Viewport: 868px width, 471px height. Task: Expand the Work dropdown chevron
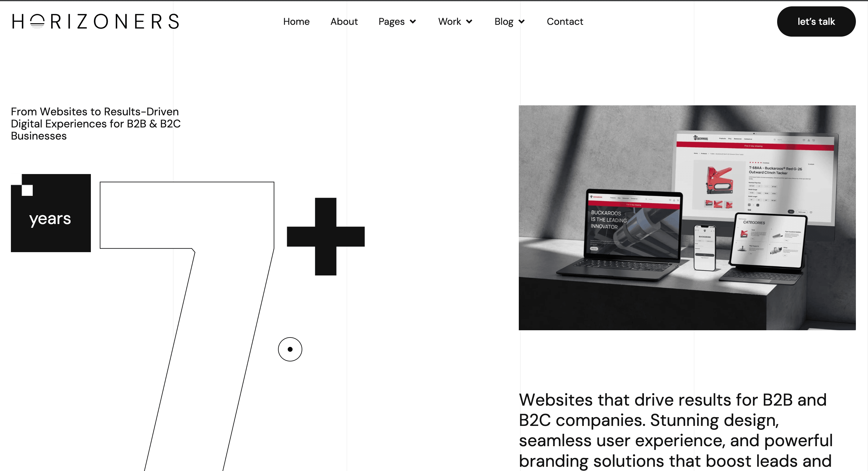click(x=469, y=22)
